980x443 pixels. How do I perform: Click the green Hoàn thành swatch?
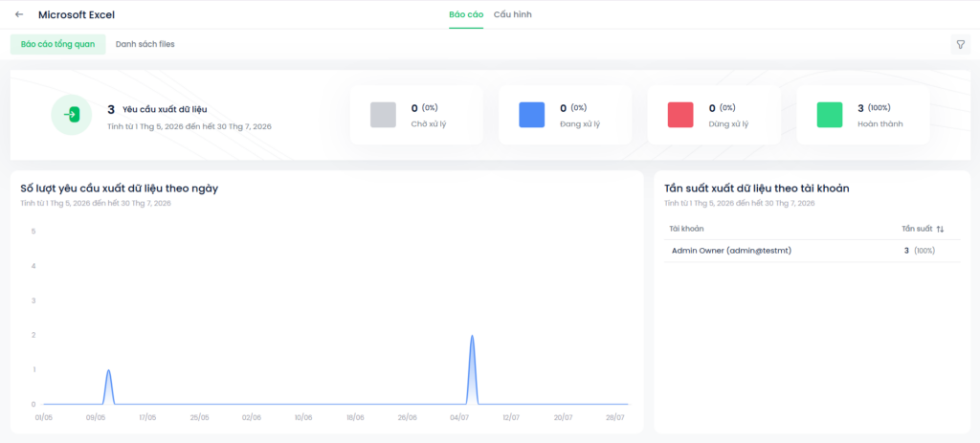click(830, 115)
